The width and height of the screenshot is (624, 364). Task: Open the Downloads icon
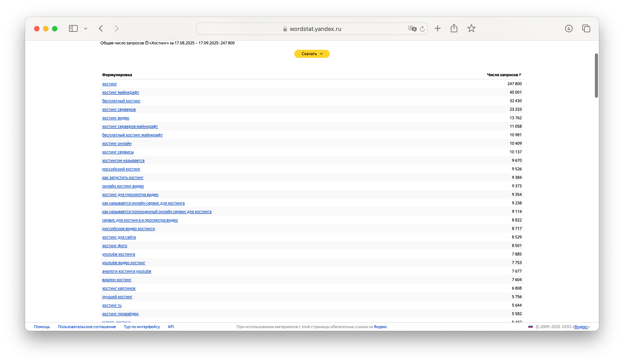click(x=569, y=28)
